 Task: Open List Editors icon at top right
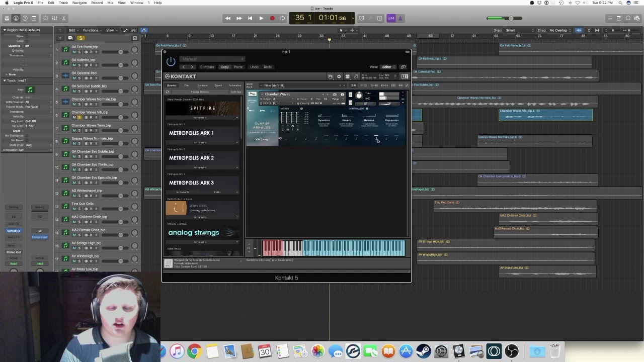point(610,18)
